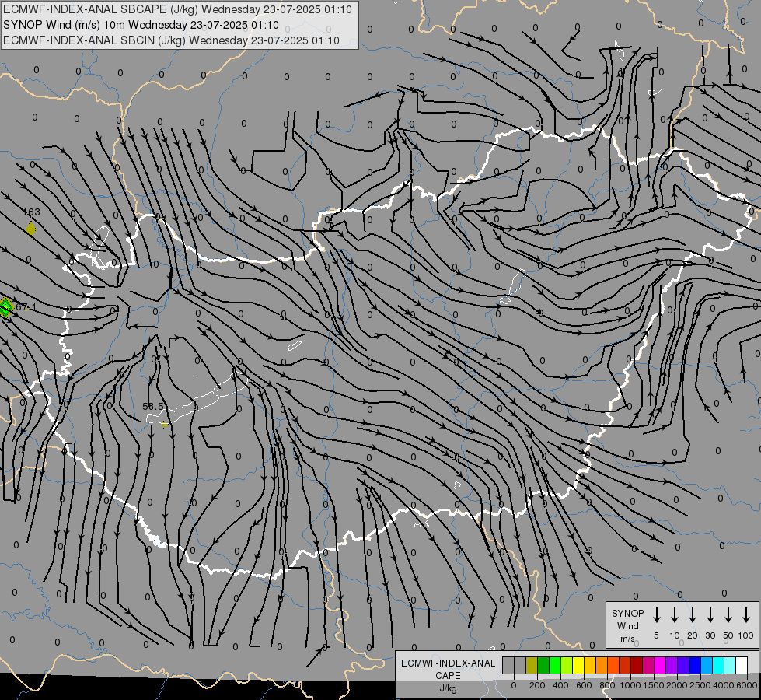
Task: Click the 10 m/s wind legend arrow
Action: [x=674, y=615]
